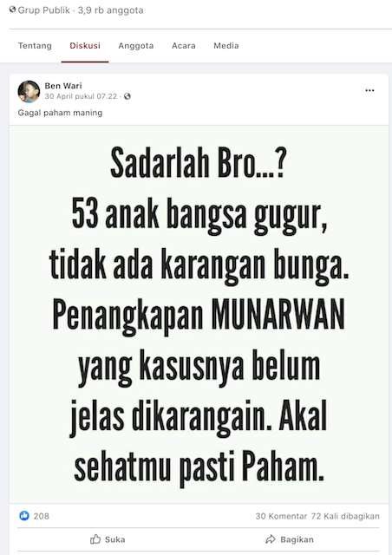Click the blue like reaction icon
The height and width of the screenshot is (555, 392).
coord(24,516)
